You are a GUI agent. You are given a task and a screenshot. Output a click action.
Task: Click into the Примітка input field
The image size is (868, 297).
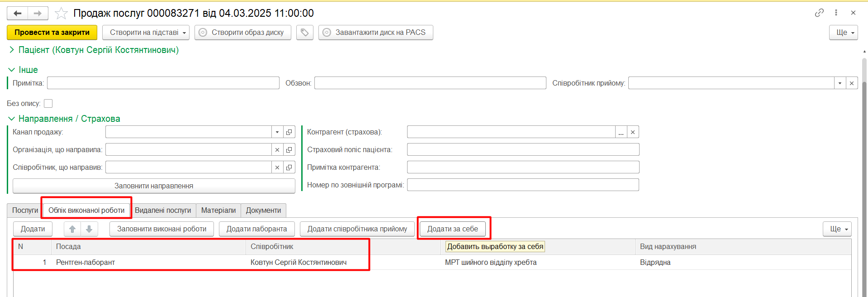pos(163,83)
